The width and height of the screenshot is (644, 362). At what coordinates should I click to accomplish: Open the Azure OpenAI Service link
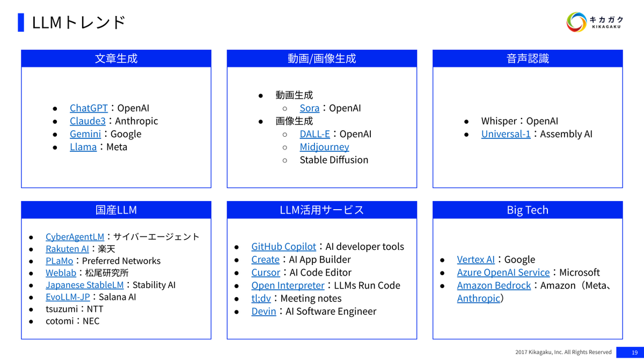click(x=503, y=272)
